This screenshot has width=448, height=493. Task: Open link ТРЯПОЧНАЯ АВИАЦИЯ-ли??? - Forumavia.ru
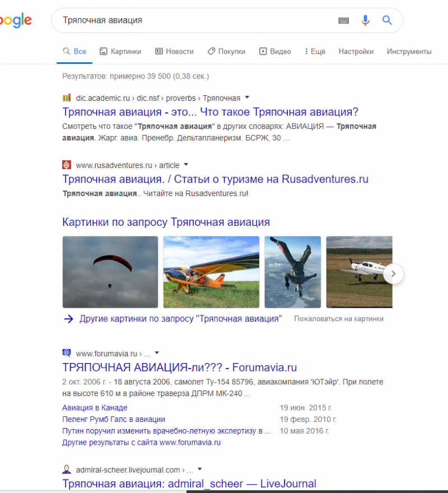tap(180, 368)
